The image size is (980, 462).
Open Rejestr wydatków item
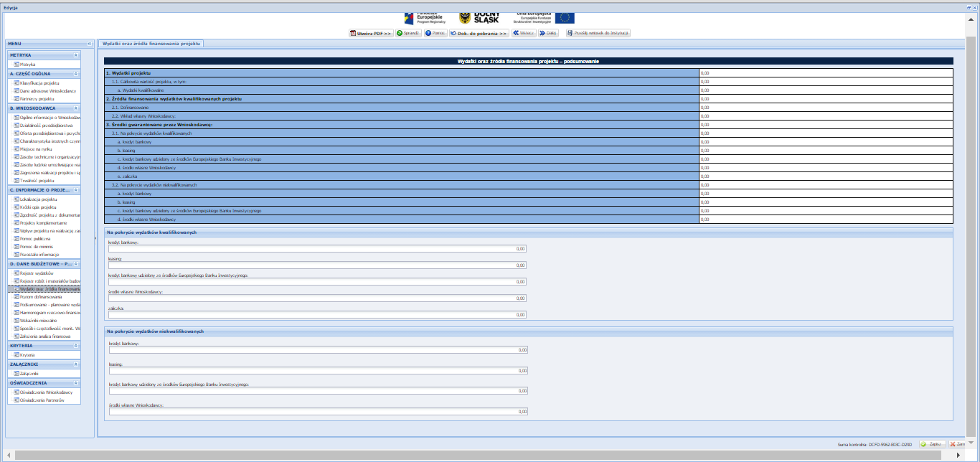pos(37,273)
